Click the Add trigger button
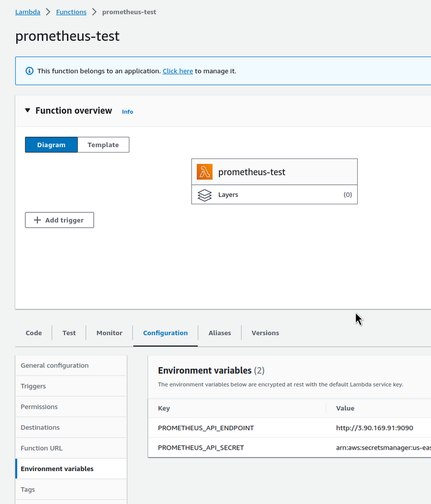This screenshot has height=504, width=431. click(59, 220)
